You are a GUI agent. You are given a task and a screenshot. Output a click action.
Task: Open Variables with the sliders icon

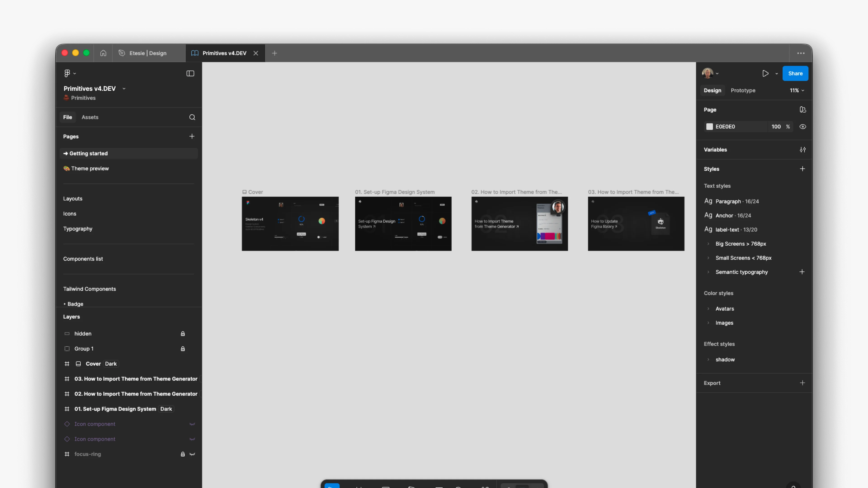(x=803, y=150)
